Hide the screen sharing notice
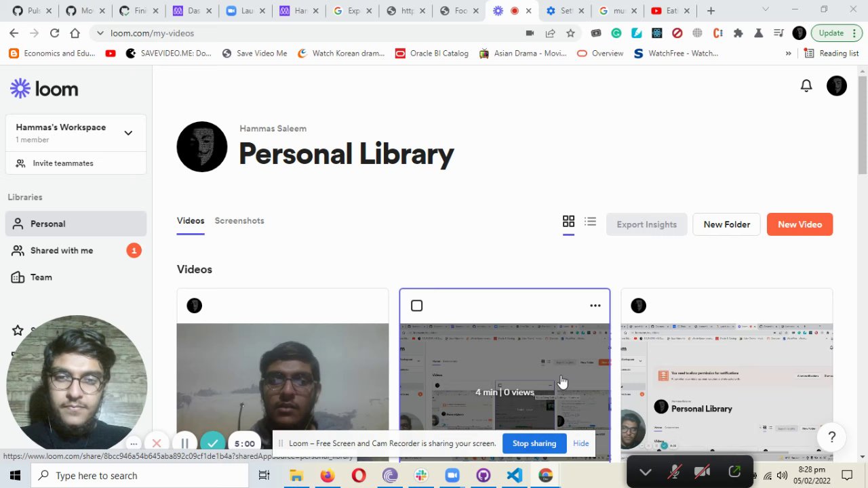Image resolution: width=868 pixels, height=488 pixels. click(581, 443)
